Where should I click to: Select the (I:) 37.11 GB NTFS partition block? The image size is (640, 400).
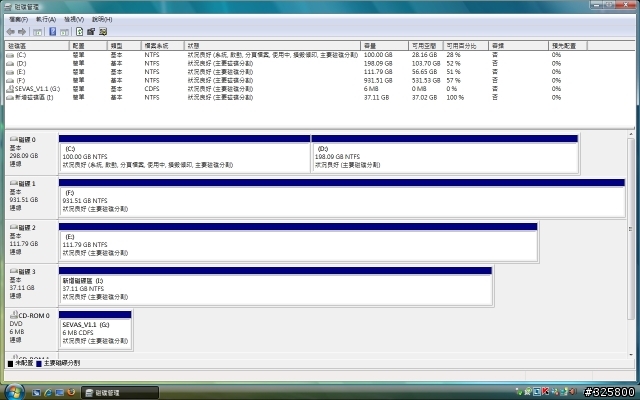[276, 287]
